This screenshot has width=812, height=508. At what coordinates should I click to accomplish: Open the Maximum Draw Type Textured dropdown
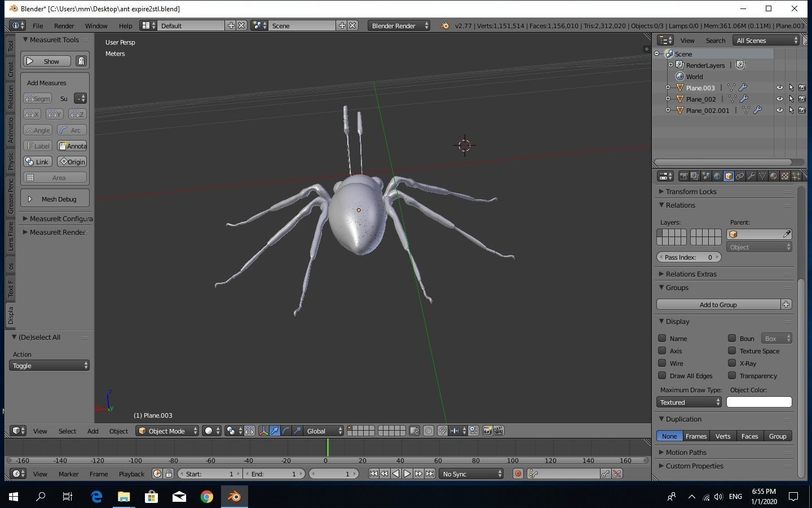pyautogui.click(x=689, y=402)
